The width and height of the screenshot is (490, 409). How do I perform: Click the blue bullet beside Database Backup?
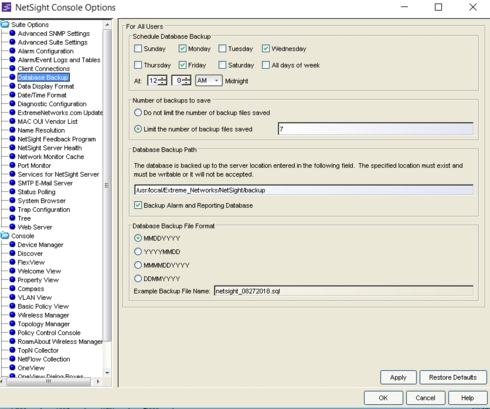(12, 77)
